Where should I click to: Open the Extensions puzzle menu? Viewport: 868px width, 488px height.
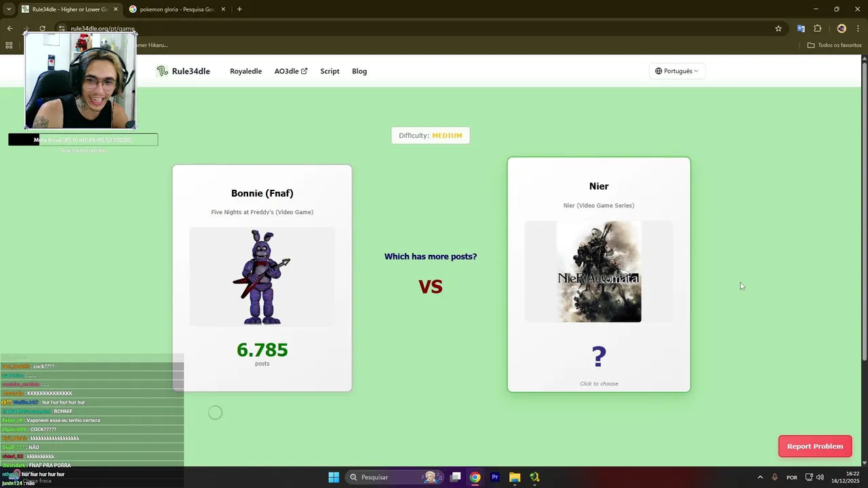coord(817,28)
